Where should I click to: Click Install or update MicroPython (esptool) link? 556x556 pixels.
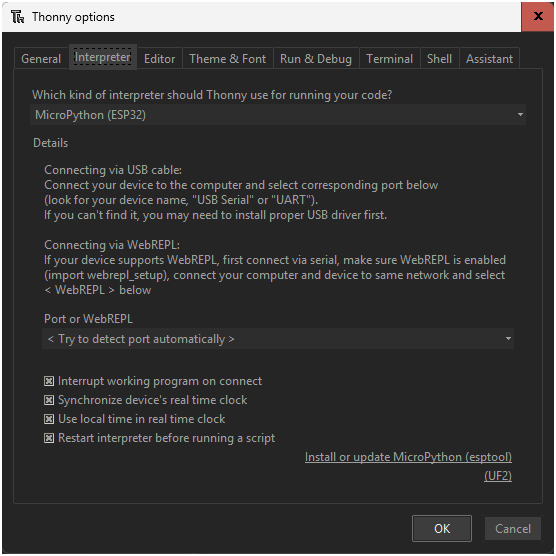pos(408,457)
